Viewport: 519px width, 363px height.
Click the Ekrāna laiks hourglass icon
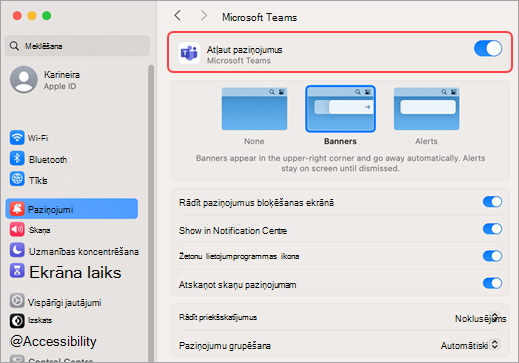coord(17,271)
